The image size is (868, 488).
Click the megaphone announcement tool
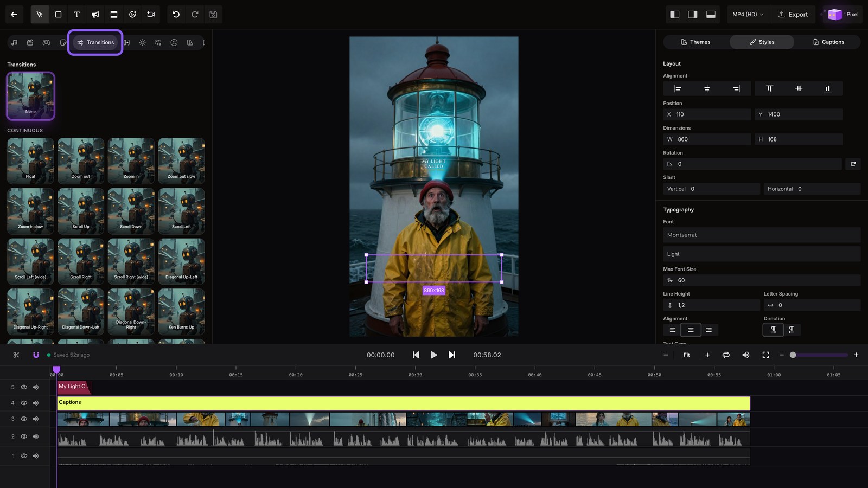[95, 15]
